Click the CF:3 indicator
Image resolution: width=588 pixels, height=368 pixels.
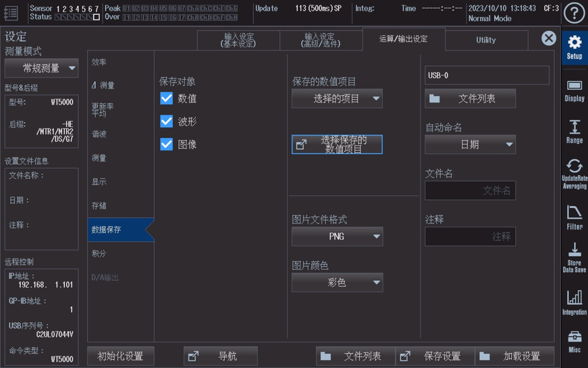click(551, 8)
